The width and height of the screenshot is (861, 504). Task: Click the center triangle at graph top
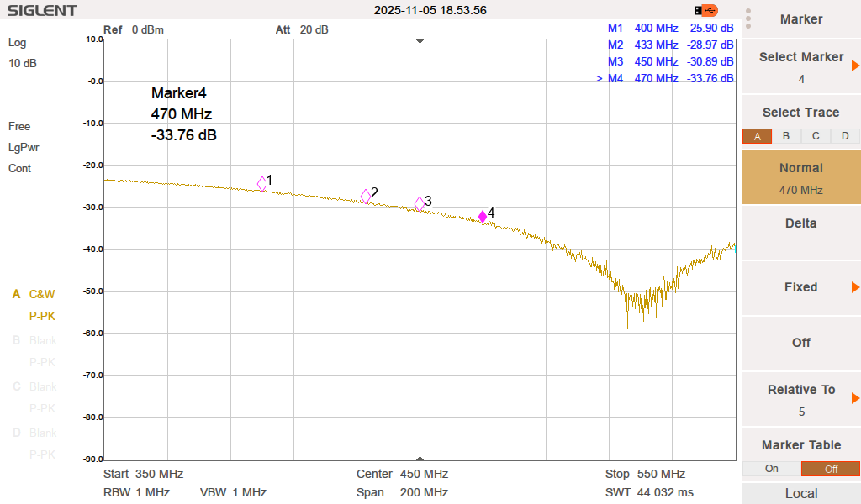point(420,40)
